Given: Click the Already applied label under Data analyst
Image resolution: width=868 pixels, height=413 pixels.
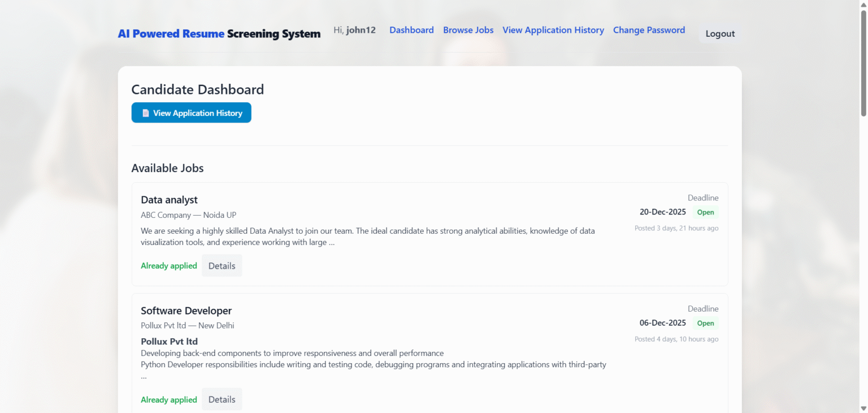Looking at the screenshot, I should 169,265.
